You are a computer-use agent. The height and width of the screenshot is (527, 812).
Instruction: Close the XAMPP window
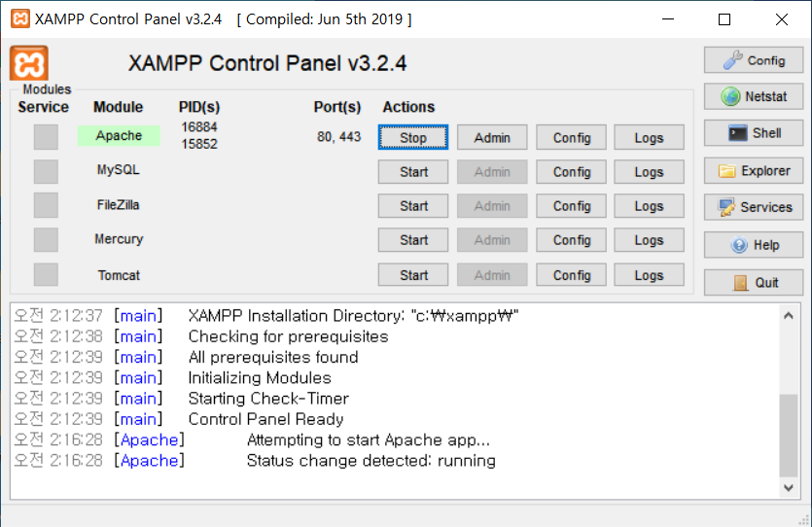pos(782,19)
